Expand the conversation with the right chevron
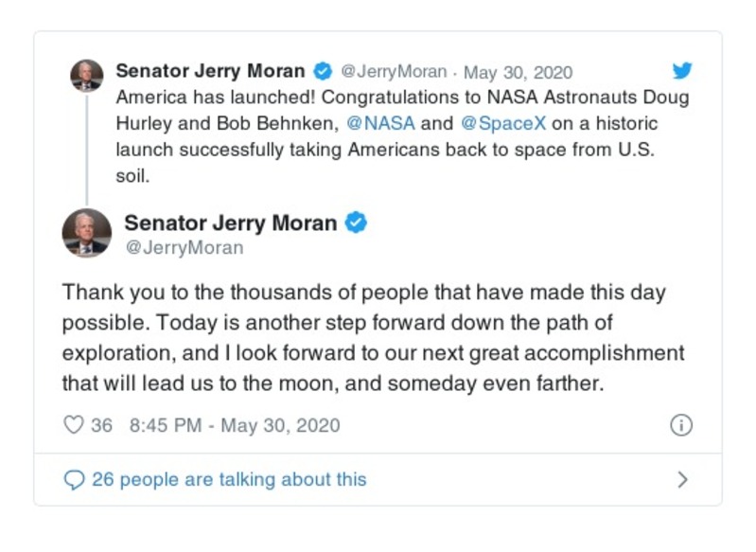The width and height of the screenshot is (756, 552). (x=682, y=480)
